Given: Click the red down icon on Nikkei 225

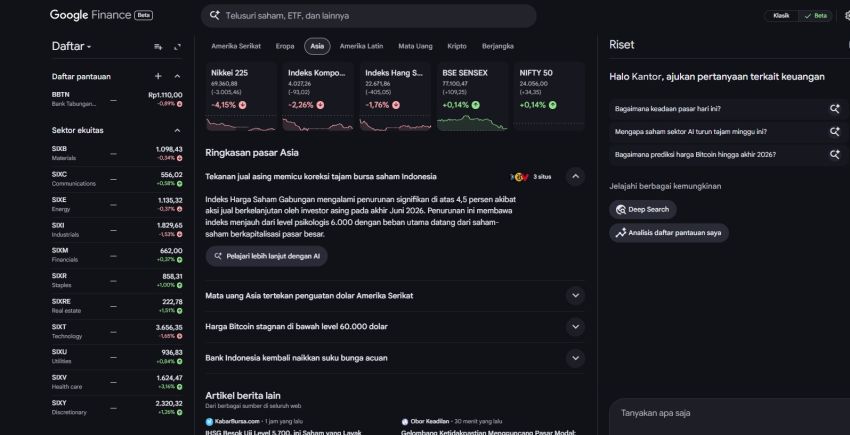Looking at the screenshot, I should tap(242, 105).
